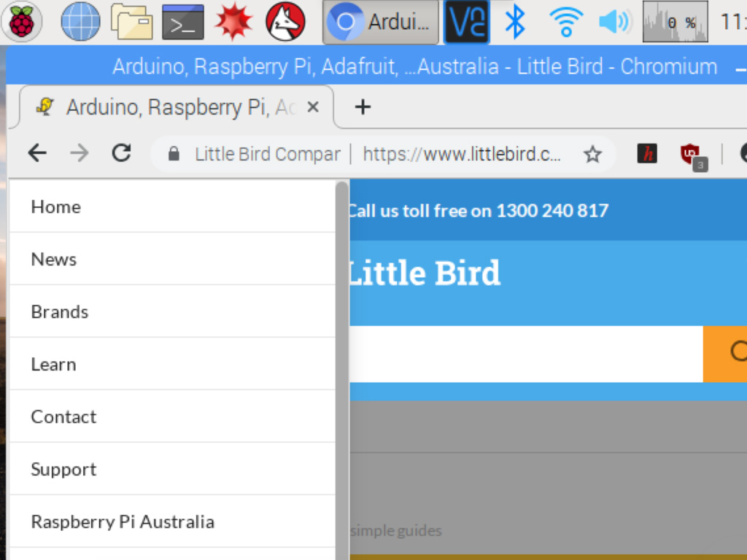Open the Home menu item

(x=172, y=206)
